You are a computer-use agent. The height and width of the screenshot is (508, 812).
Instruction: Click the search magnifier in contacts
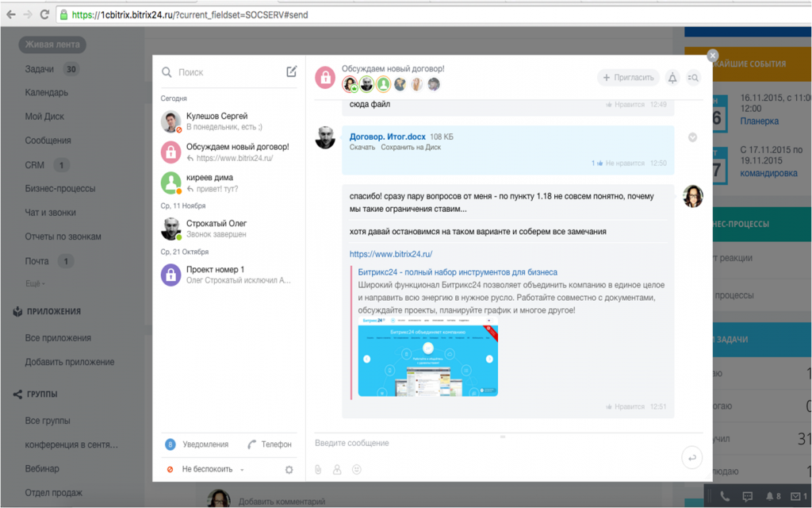(167, 72)
